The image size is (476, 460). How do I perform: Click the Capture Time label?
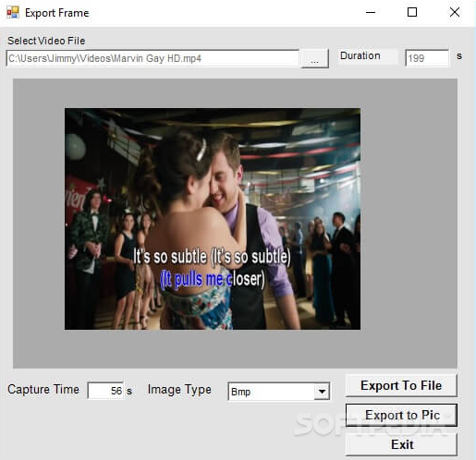tap(43, 390)
